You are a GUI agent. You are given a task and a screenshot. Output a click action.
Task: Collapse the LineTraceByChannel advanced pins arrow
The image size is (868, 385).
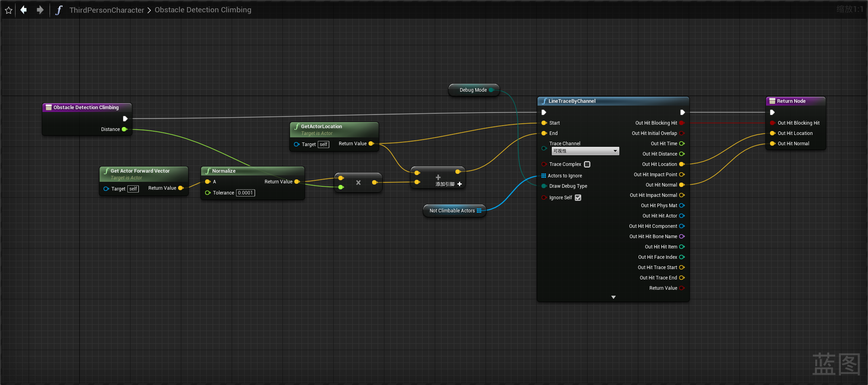[x=613, y=297]
